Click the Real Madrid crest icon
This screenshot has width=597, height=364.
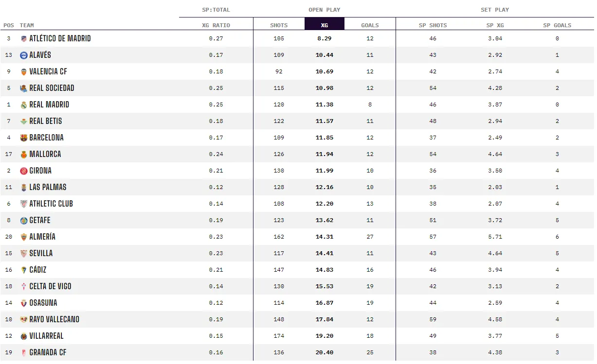pyautogui.click(x=23, y=104)
